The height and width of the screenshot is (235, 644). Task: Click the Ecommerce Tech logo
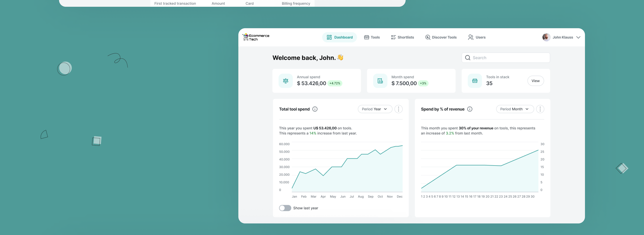tap(256, 37)
